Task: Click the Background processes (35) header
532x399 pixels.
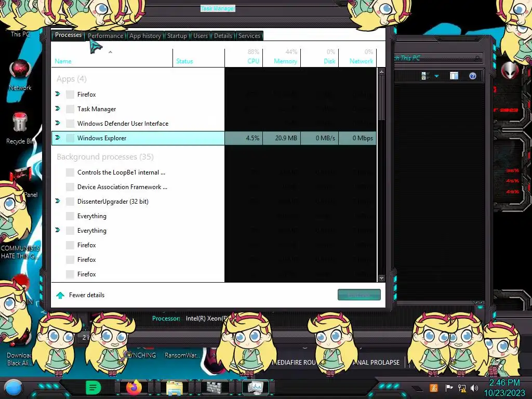Action: [x=105, y=157]
